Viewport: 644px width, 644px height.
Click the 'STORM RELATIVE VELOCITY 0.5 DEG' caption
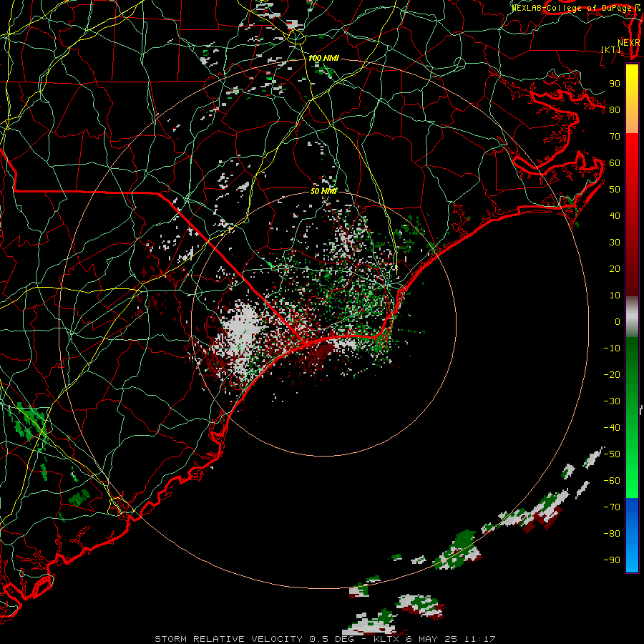pos(254,639)
